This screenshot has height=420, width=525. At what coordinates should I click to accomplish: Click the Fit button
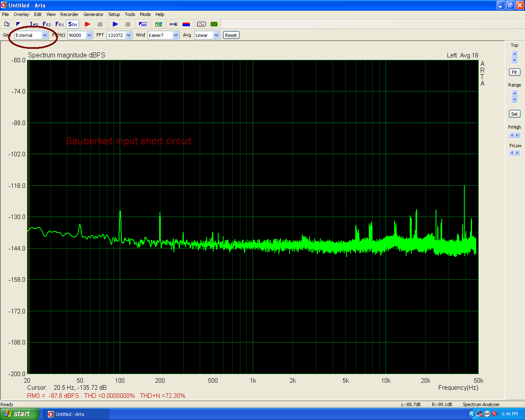(514, 72)
